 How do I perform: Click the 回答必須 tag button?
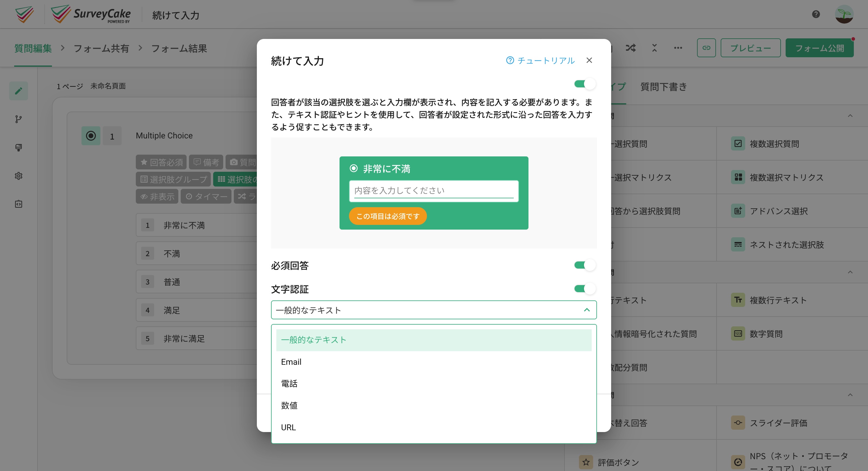coord(161,162)
